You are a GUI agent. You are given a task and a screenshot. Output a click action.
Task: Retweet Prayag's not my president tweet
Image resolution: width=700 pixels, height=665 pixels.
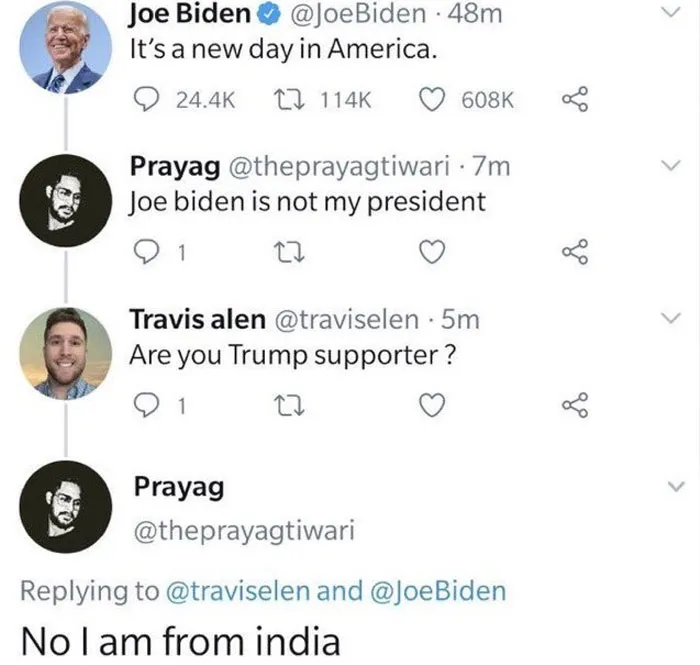(x=289, y=252)
